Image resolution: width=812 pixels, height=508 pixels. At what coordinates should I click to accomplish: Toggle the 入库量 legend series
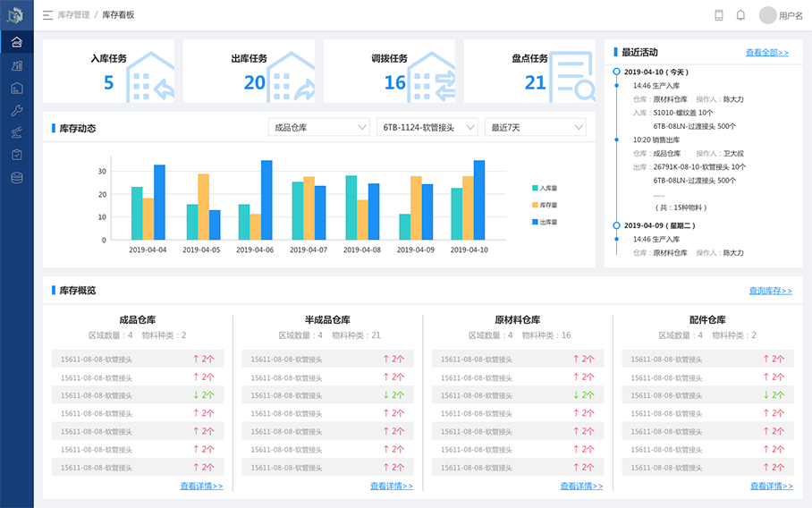[x=545, y=188]
